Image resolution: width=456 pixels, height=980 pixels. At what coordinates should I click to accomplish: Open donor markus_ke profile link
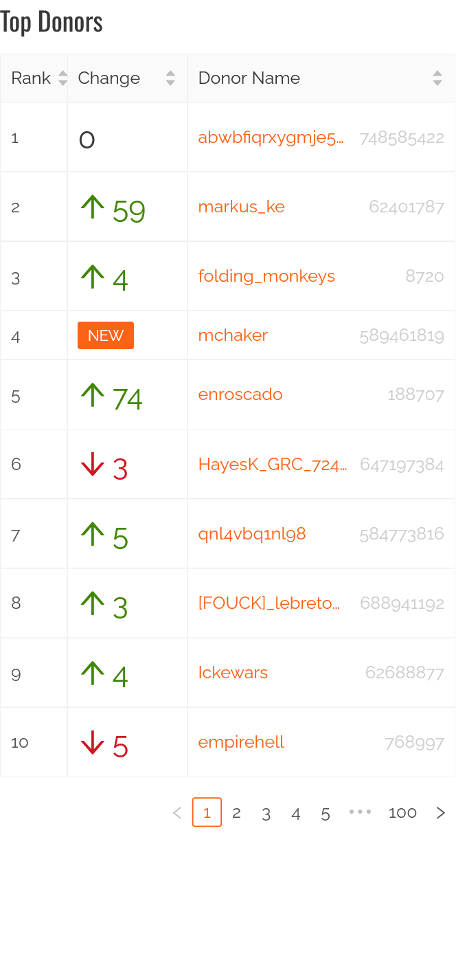point(241,207)
